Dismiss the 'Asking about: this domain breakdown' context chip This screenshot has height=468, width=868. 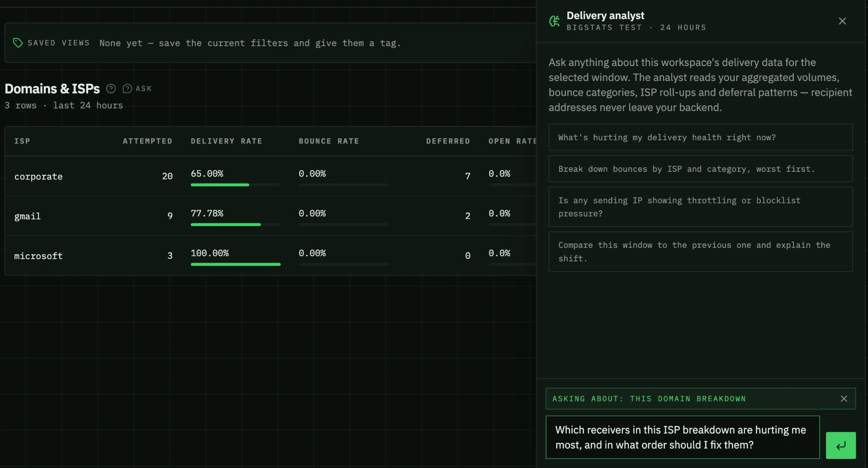pos(844,399)
